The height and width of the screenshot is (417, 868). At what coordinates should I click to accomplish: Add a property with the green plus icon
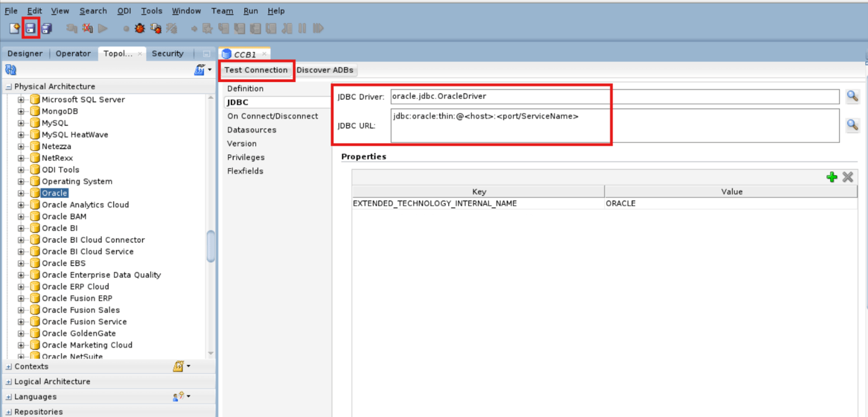tap(832, 177)
